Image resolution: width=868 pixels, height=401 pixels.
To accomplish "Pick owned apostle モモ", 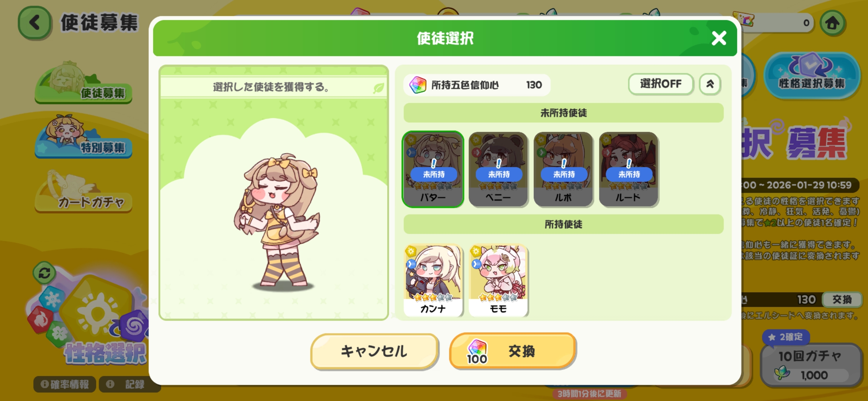I will pos(498,280).
